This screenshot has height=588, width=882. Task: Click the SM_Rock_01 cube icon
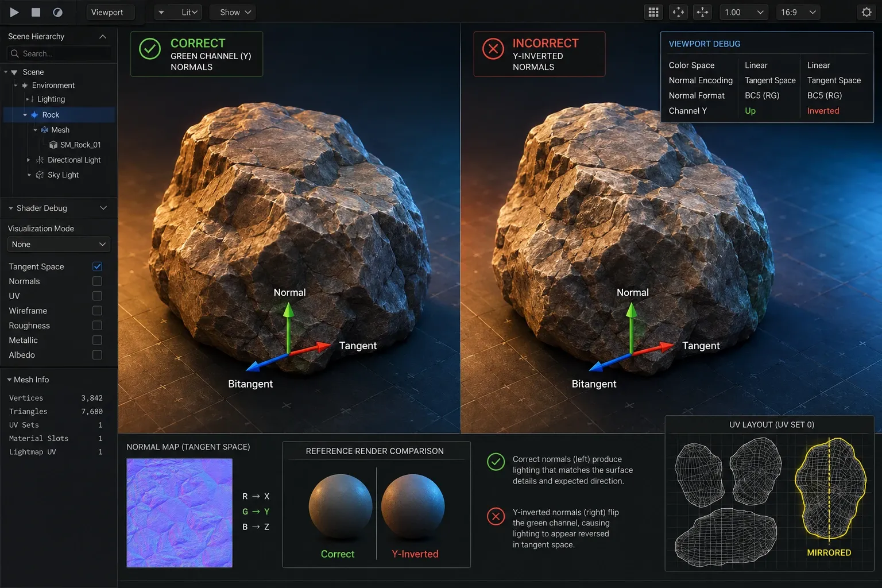click(53, 145)
